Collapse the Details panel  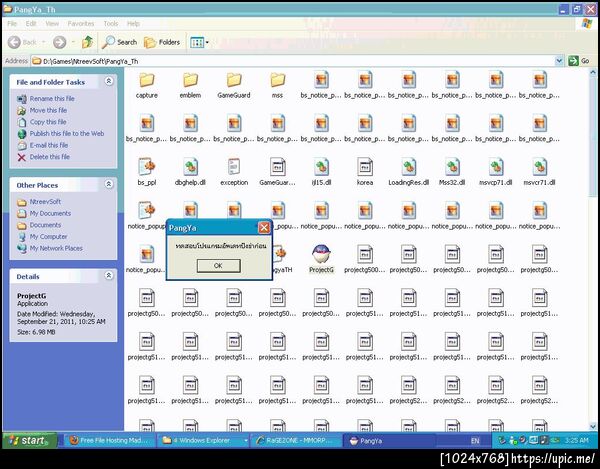point(109,275)
